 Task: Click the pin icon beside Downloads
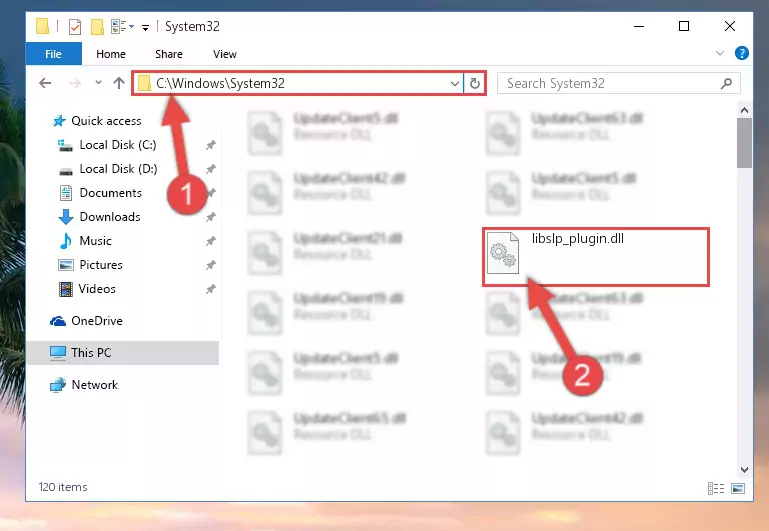click(210, 217)
